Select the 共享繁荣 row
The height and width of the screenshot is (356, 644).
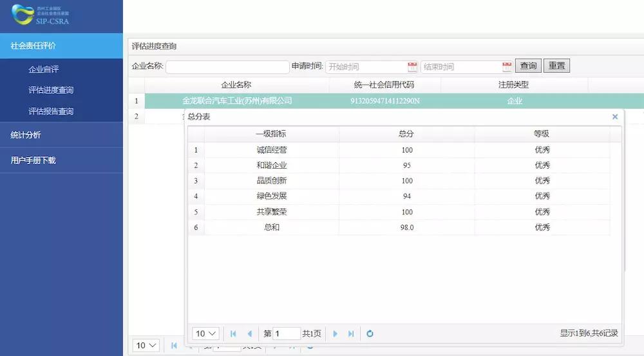tap(399, 212)
